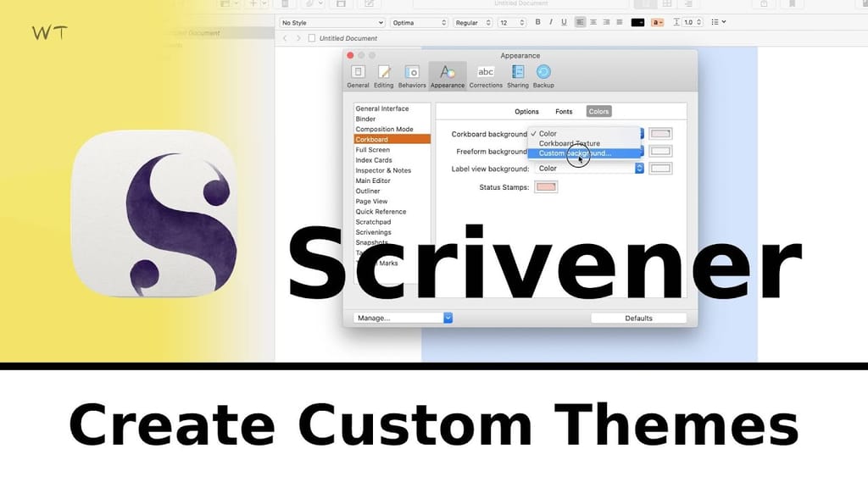Click the Untitled Document page icon
Image resolution: width=868 pixels, height=488 pixels.
tap(312, 38)
